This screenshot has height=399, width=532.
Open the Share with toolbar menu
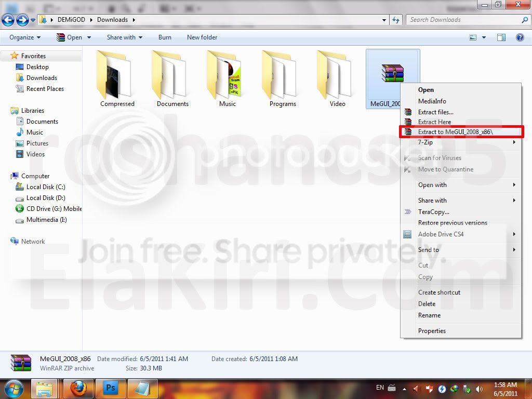(x=125, y=37)
